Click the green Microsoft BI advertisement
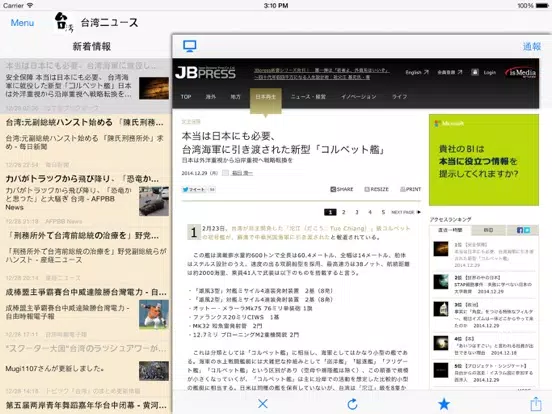Screen dimensions: 552x414 tap(484, 160)
